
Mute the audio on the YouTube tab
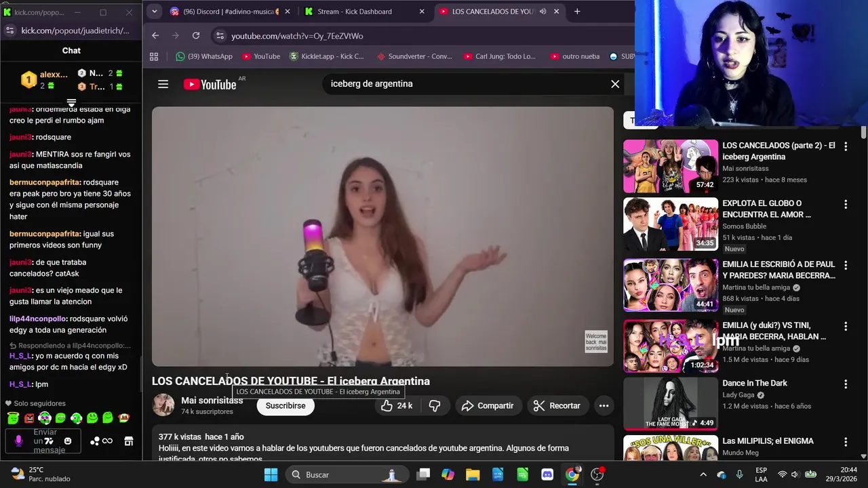click(543, 12)
